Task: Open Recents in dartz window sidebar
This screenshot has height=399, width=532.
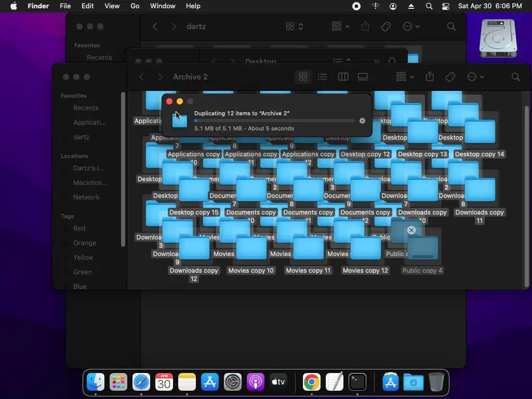Action: [99, 58]
